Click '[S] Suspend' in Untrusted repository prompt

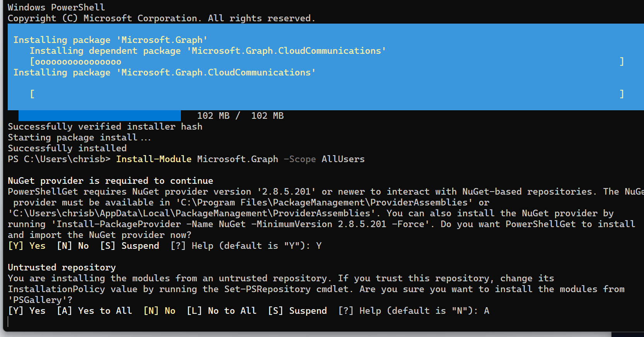pos(297,311)
